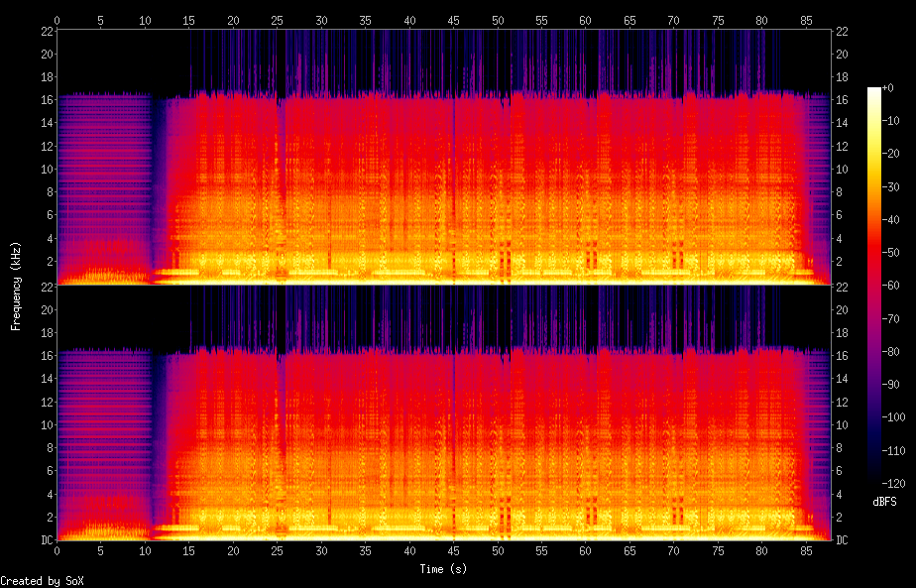
Task: Click the 70 mark on top time axis
Action: tap(673, 20)
